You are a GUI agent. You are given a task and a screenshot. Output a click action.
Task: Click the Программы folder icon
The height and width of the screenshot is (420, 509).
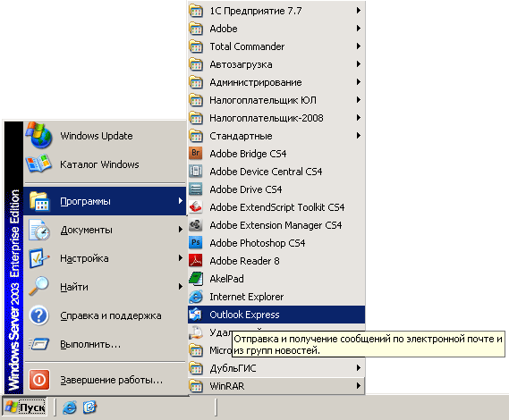[x=39, y=201]
